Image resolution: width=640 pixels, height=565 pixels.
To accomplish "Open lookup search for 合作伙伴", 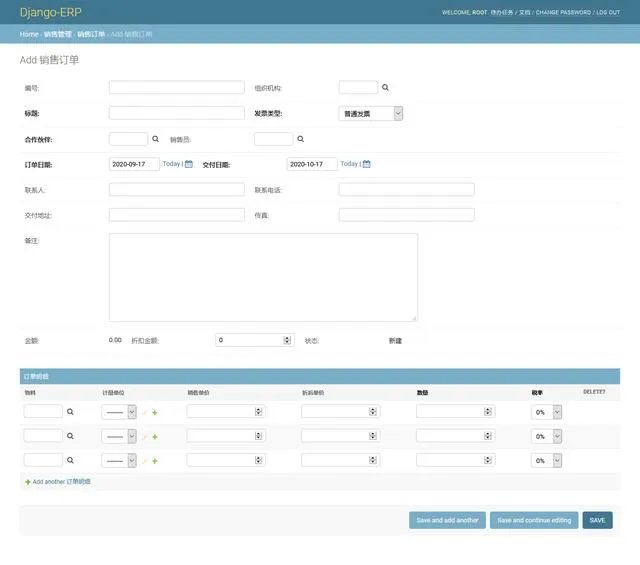I will 155,139.
